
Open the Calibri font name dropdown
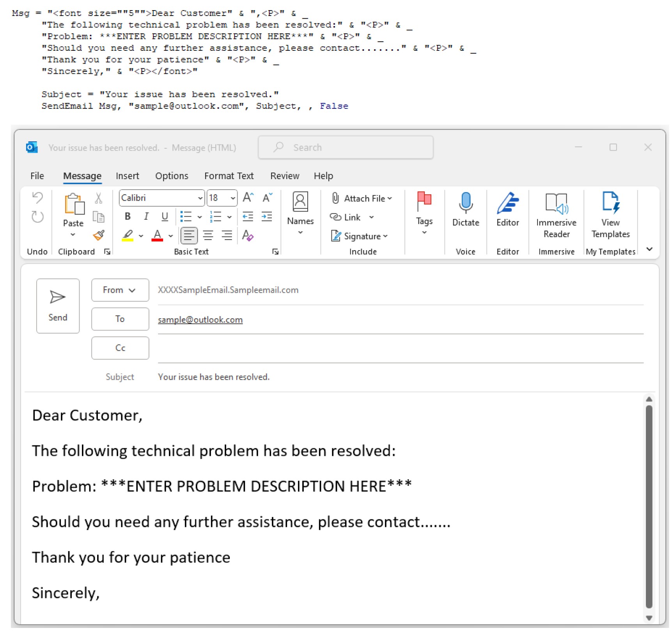click(200, 198)
